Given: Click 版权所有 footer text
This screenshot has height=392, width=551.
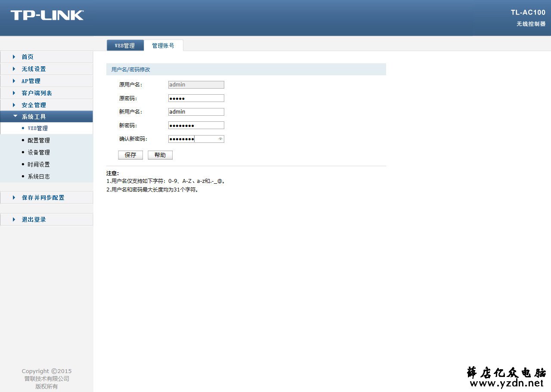Looking at the screenshot, I should click(x=46, y=386).
